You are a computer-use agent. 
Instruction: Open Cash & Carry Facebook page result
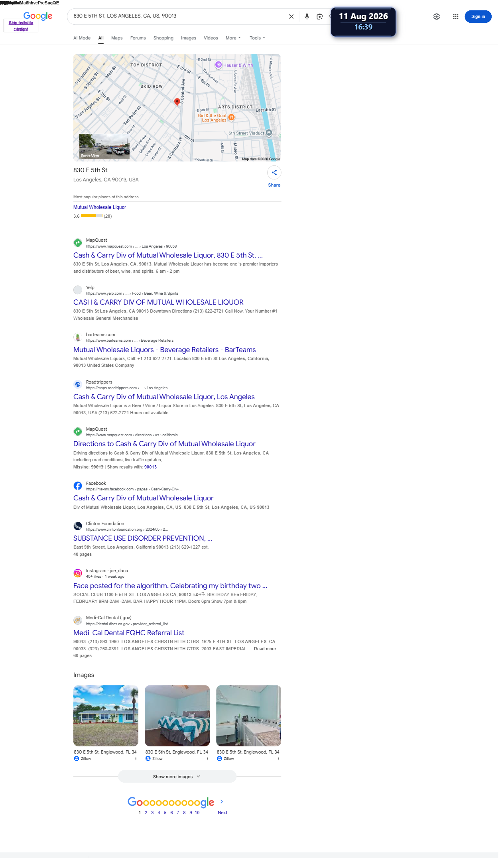pos(143,498)
